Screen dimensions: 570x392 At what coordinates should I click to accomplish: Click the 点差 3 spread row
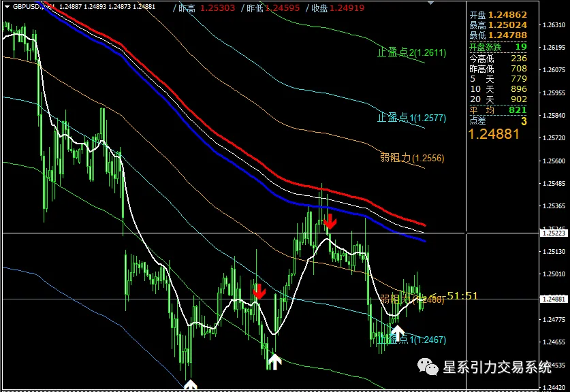498,121
